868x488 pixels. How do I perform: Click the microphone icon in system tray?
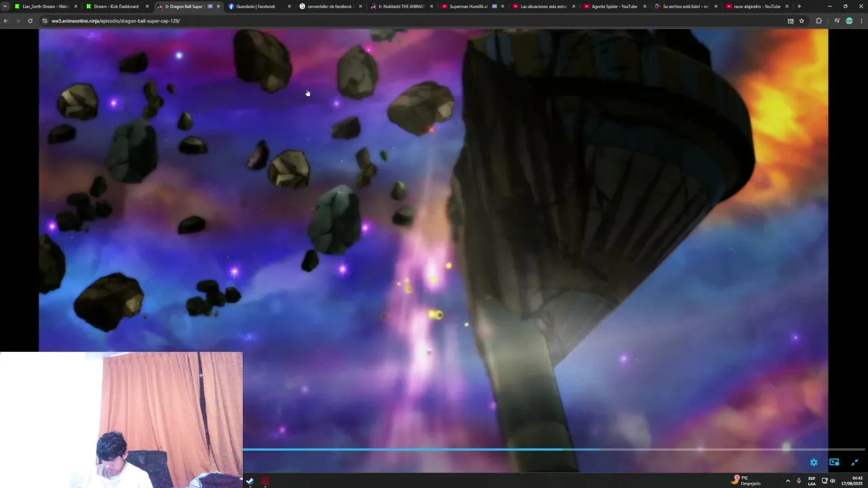799,481
